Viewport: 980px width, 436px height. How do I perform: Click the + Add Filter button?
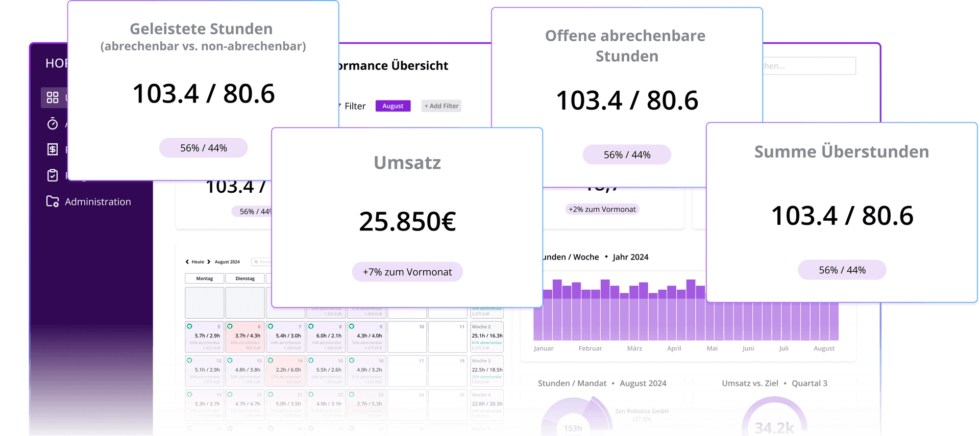[441, 106]
